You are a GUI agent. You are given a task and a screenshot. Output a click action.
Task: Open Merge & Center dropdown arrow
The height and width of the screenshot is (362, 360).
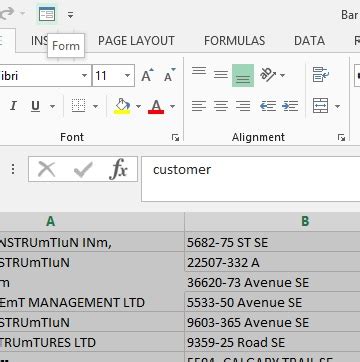[337, 106]
